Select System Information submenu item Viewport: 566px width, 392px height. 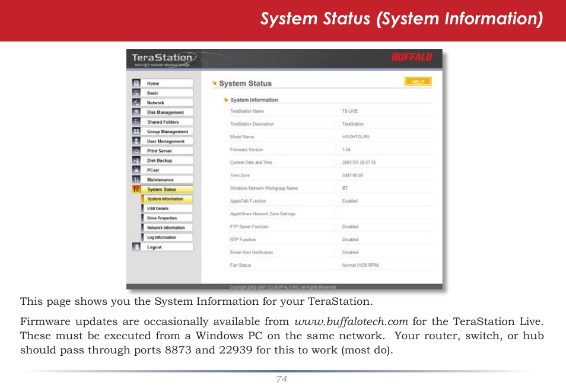[167, 199]
